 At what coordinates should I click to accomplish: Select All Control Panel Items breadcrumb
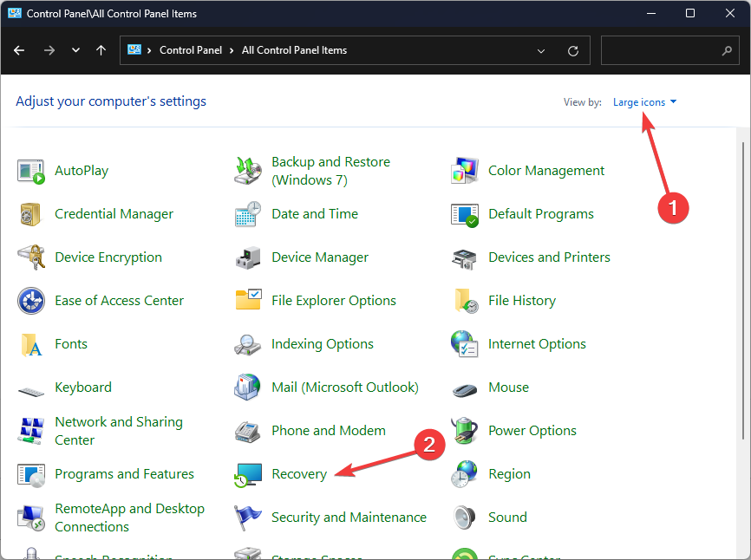(294, 50)
